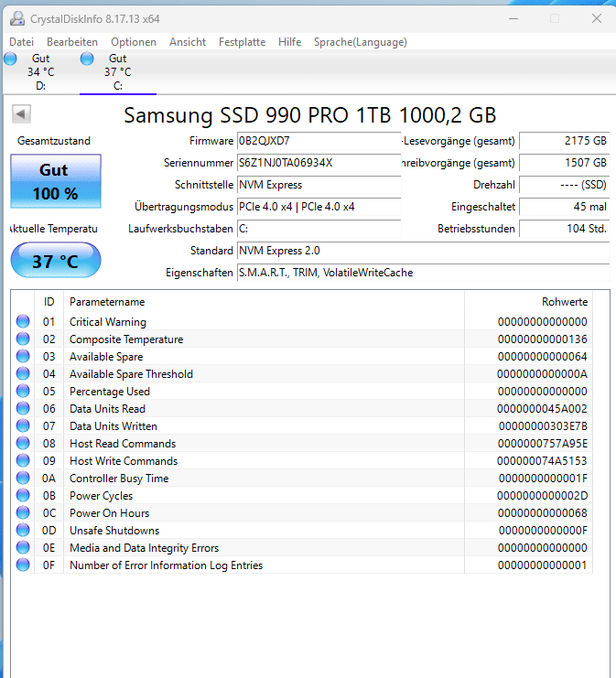Click the Übertragungsmodus field PCIe 4.0 x4
The width and height of the screenshot is (616, 678).
319,207
